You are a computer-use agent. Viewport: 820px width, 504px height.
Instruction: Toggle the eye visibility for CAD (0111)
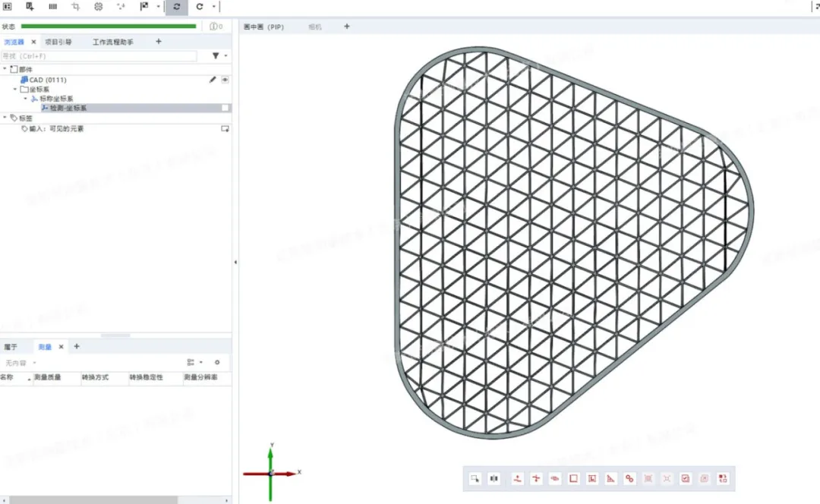pyautogui.click(x=225, y=80)
